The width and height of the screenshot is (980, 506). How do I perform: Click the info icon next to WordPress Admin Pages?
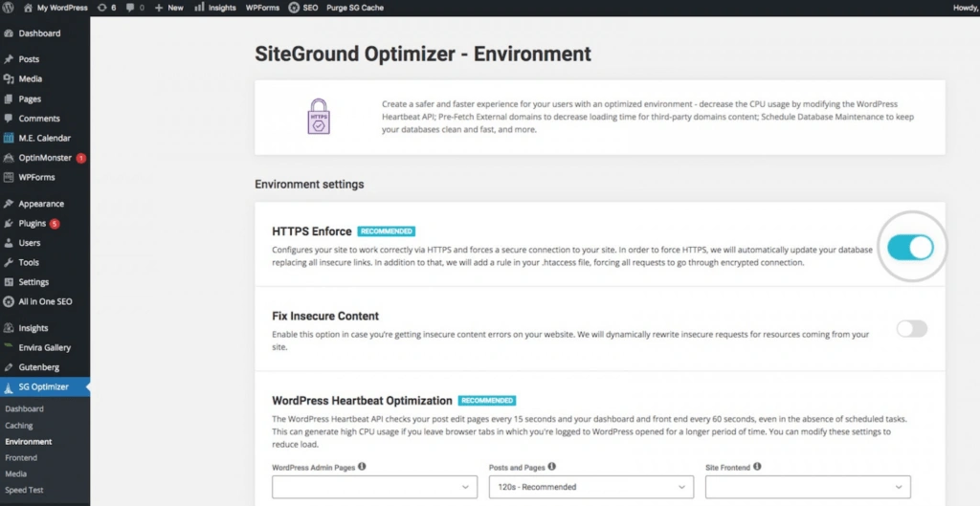pyautogui.click(x=363, y=467)
